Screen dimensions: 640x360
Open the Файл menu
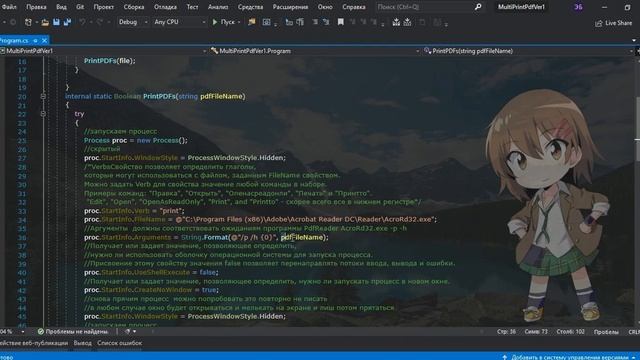coord(9,7)
